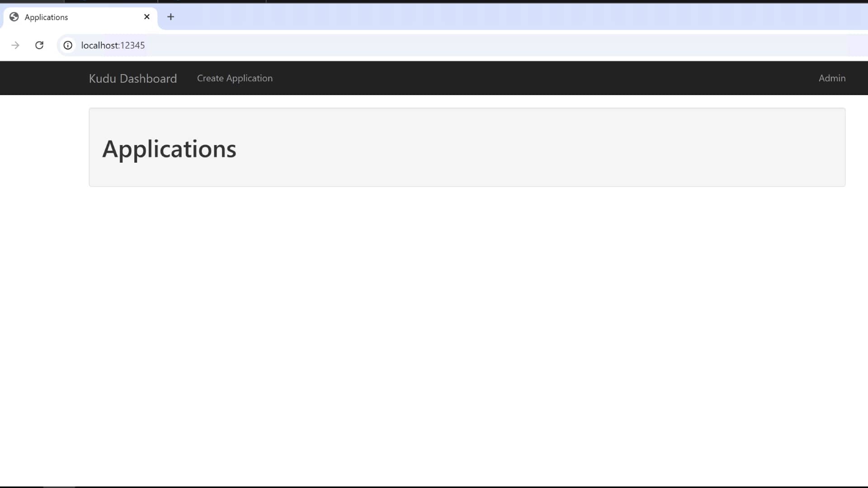Click the port number 12345 in the URL

[x=132, y=45]
